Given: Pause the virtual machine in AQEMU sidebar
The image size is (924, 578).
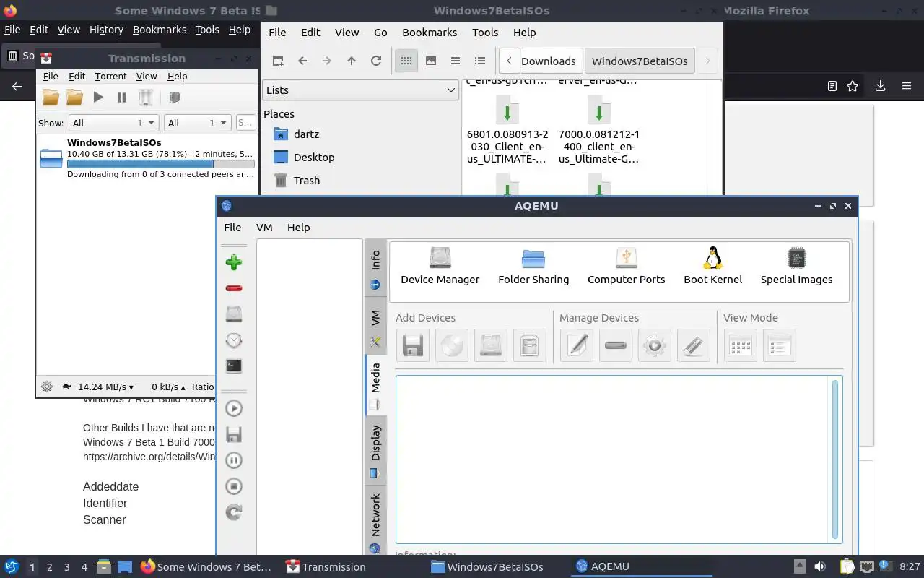Looking at the screenshot, I should click(233, 460).
